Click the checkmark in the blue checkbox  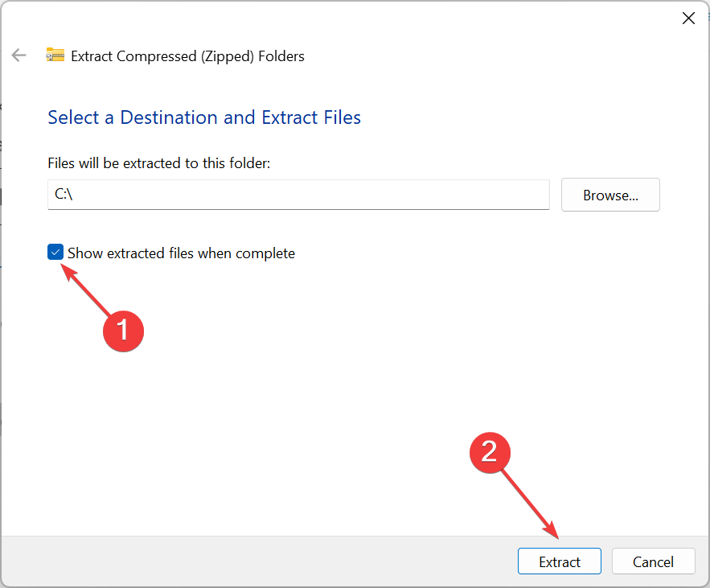(x=55, y=253)
